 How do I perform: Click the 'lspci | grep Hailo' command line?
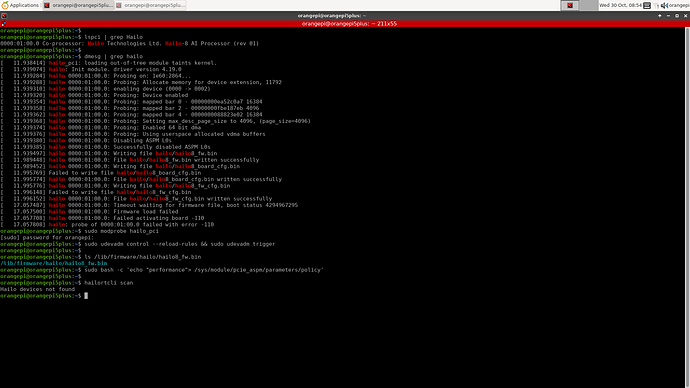tap(114, 37)
